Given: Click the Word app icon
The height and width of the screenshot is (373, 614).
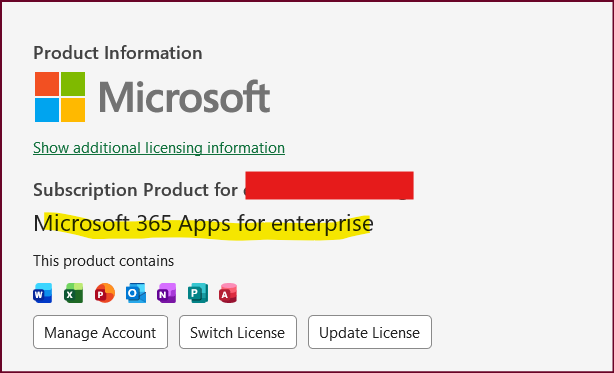Looking at the screenshot, I should tap(43, 293).
